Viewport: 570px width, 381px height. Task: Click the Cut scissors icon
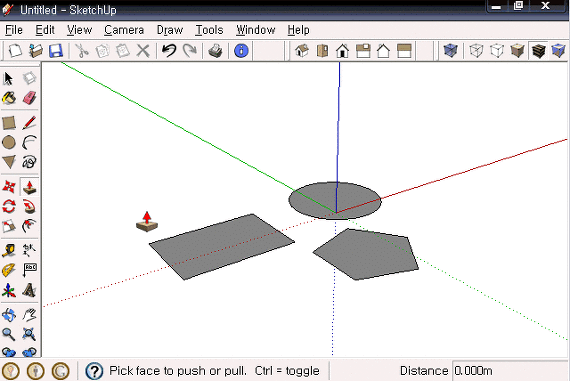pos(82,51)
